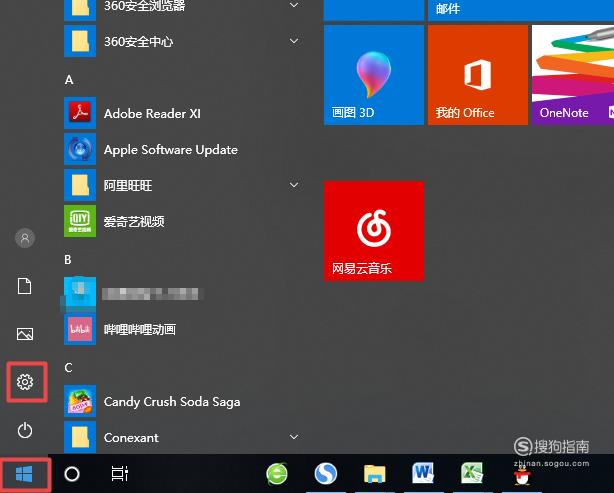Open Word from the taskbar
Screen dimensions: 614x493
[423, 473]
